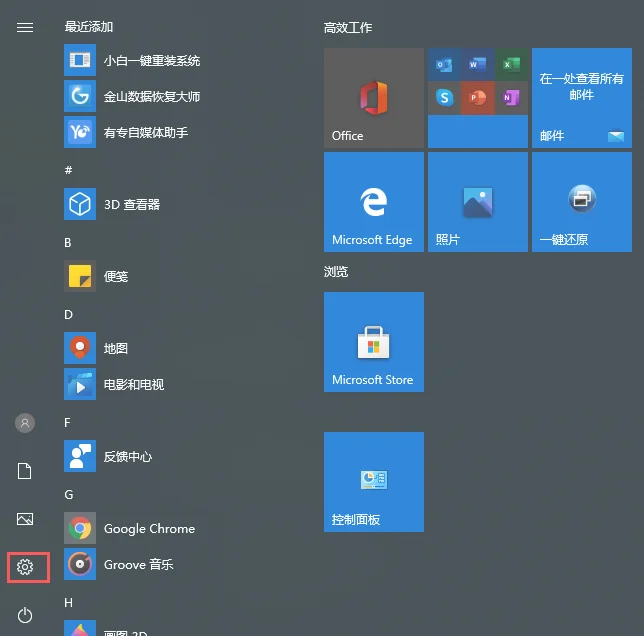Open Excel in the Office apps tile
644x636 pixels.
[x=511, y=64]
